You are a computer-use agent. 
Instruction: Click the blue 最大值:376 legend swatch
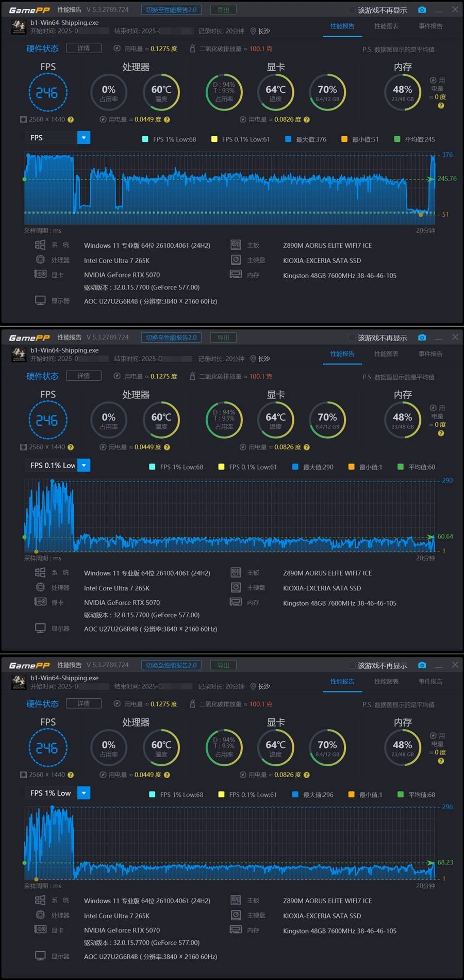pyautogui.click(x=288, y=139)
